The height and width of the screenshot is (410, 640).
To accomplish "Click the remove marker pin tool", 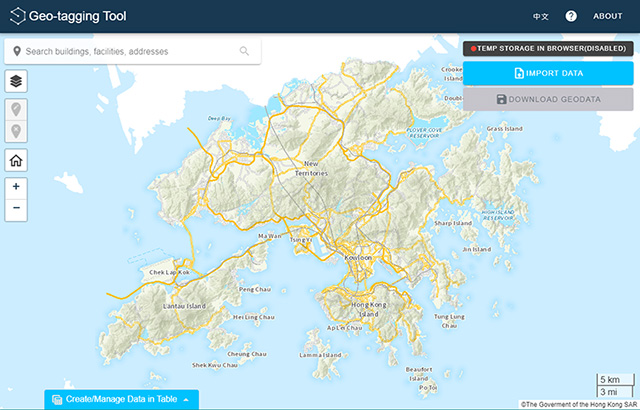I will point(16,131).
